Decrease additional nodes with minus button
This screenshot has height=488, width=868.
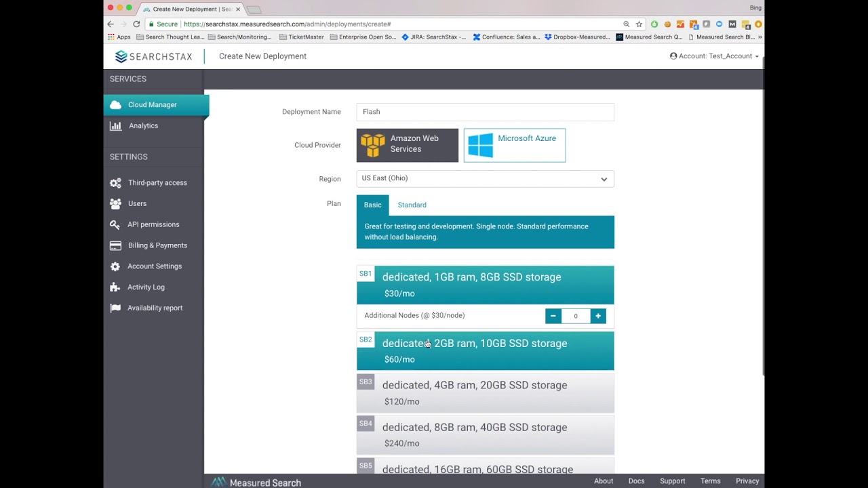click(x=553, y=316)
